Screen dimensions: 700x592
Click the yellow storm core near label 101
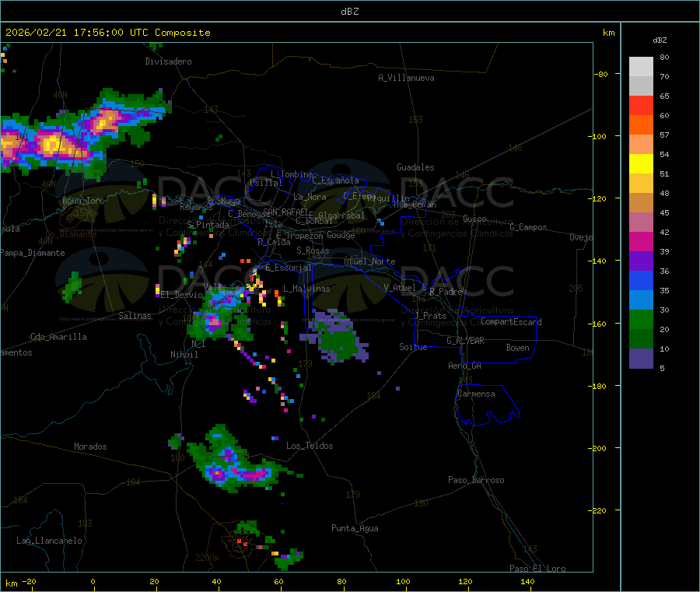tap(52, 145)
